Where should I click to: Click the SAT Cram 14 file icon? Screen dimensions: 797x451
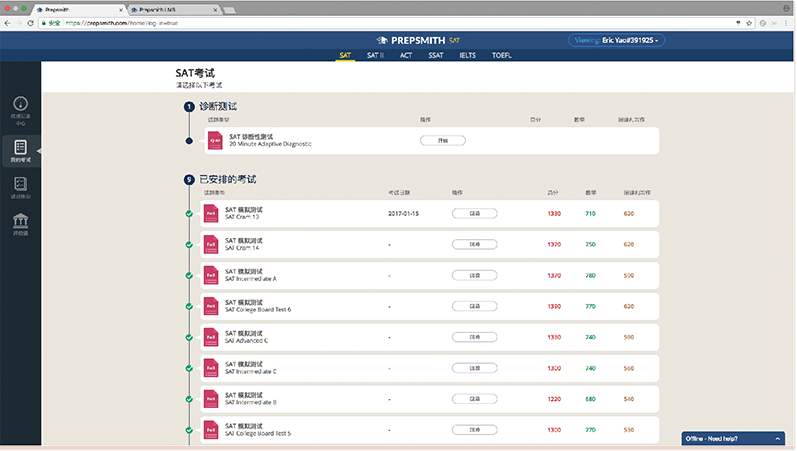[211, 245]
